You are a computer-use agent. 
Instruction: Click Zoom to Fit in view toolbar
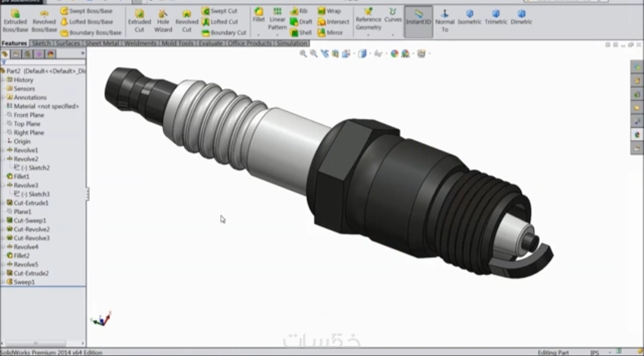[x=303, y=54]
